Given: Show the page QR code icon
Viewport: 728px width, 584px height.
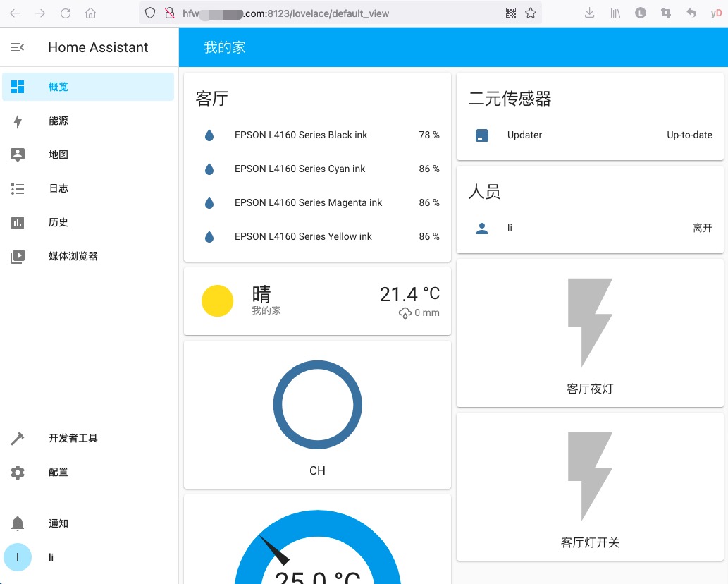Looking at the screenshot, I should pyautogui.click(x=511, y=13).
